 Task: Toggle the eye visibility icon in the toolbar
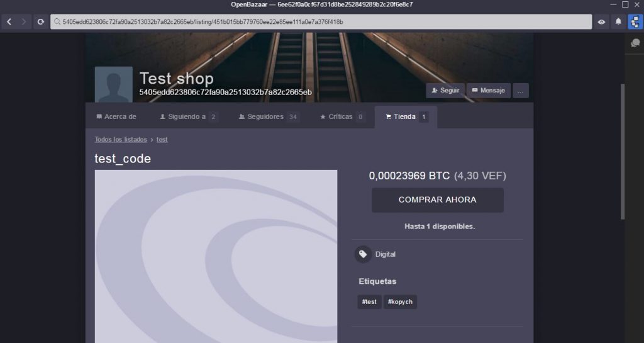pyautogui.click(x=601, y=22)
